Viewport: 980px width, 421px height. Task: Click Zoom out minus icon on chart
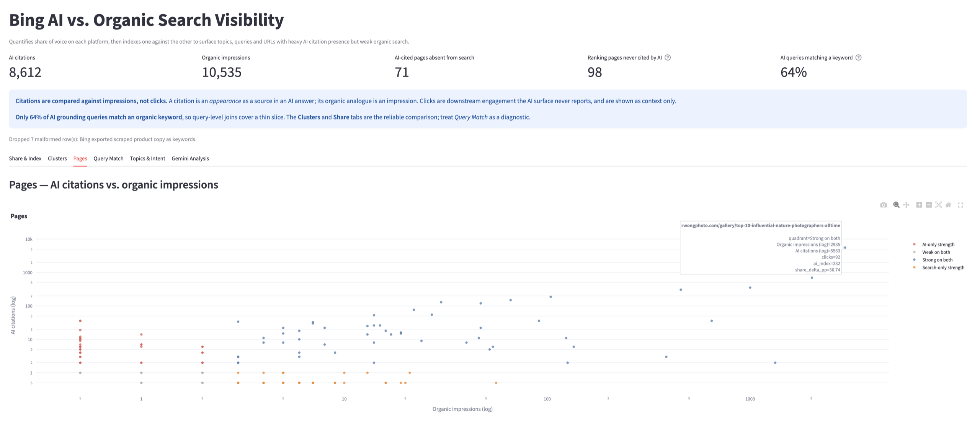coord(929,205)
